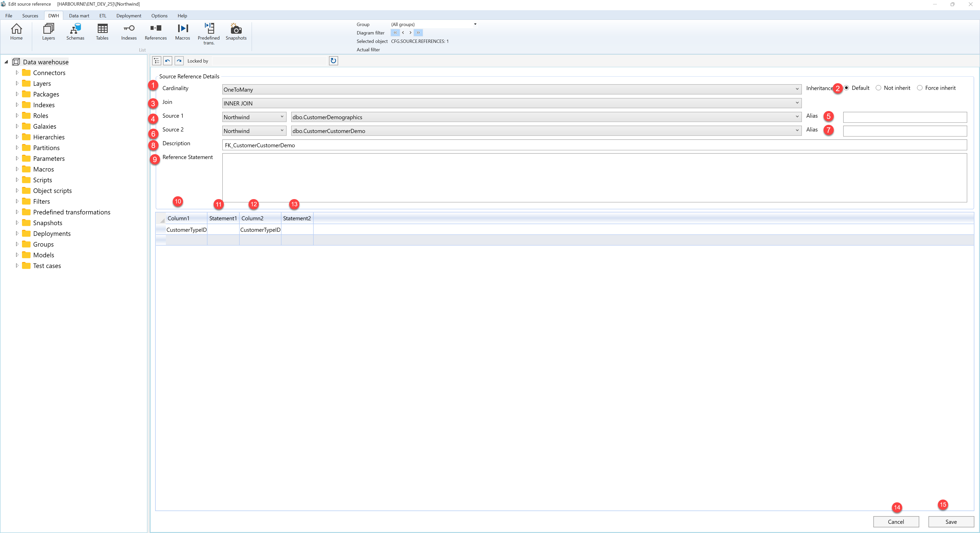This screenshot has height=533, width=980.
Task: Click the tree view toggle icon
Action: [x=156, y=61]
